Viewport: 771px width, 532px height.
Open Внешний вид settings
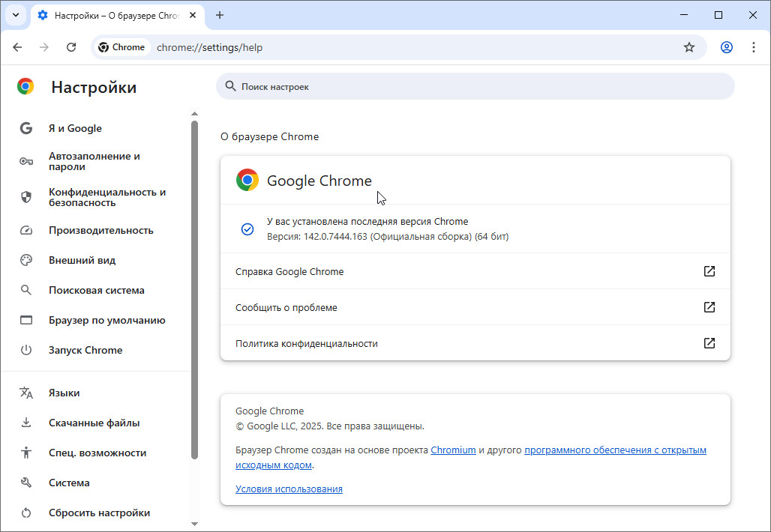82,260
